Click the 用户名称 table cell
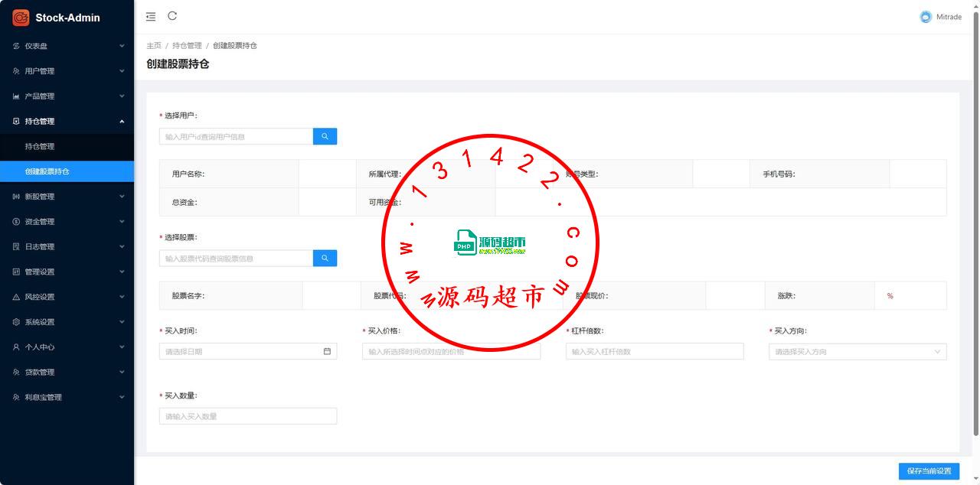 [x=229, y=174]
